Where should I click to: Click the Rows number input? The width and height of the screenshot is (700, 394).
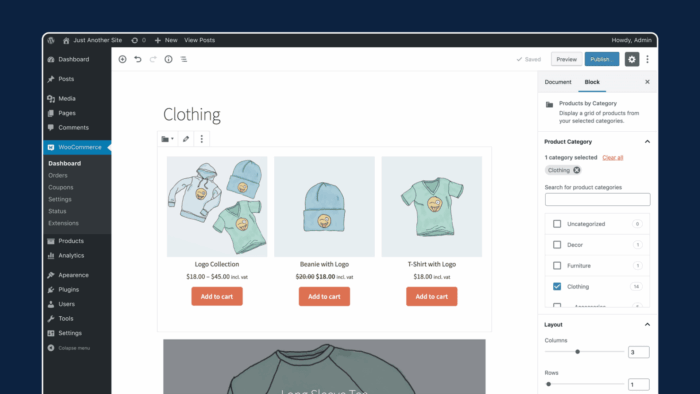pyautogui.click(x=638, y=385)
